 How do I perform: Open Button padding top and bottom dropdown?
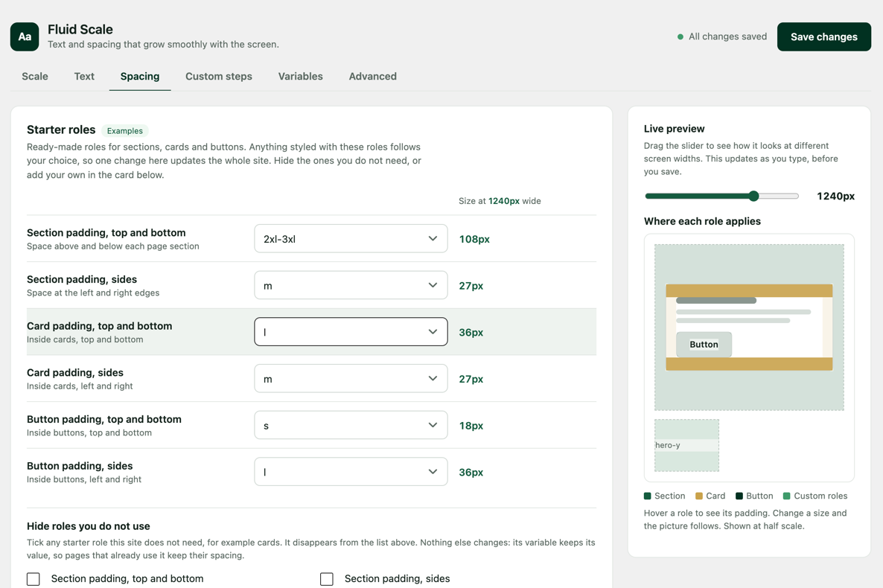coord(351,426)
